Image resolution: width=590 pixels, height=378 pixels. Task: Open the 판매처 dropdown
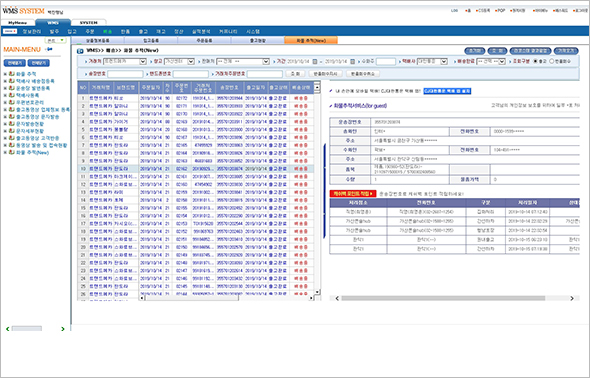pos(243,61)
